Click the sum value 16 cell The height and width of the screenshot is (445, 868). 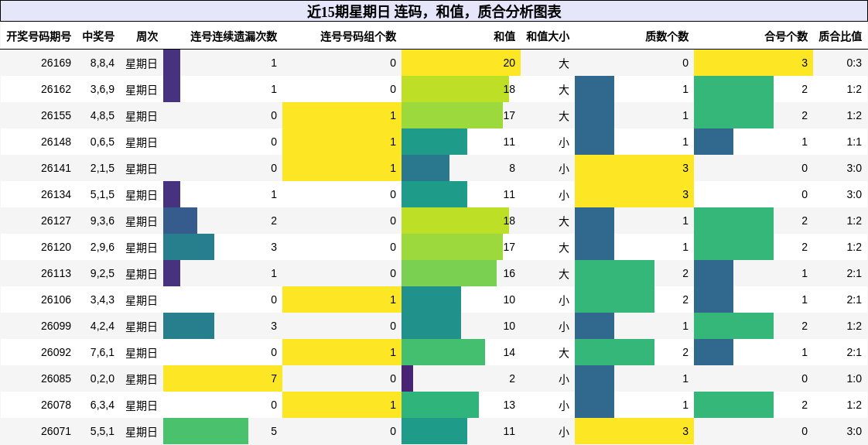click(461, 273)
